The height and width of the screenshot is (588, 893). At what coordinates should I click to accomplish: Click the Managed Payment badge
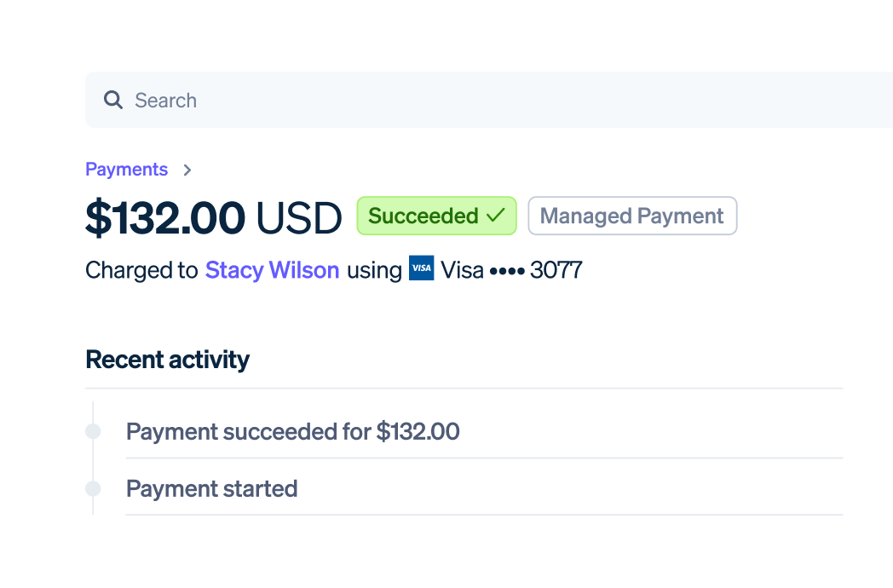pos(631,216)
